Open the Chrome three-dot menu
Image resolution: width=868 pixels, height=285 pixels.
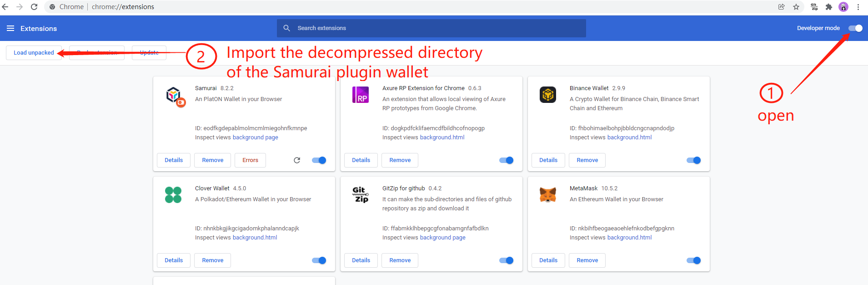[x=858, y=7]
